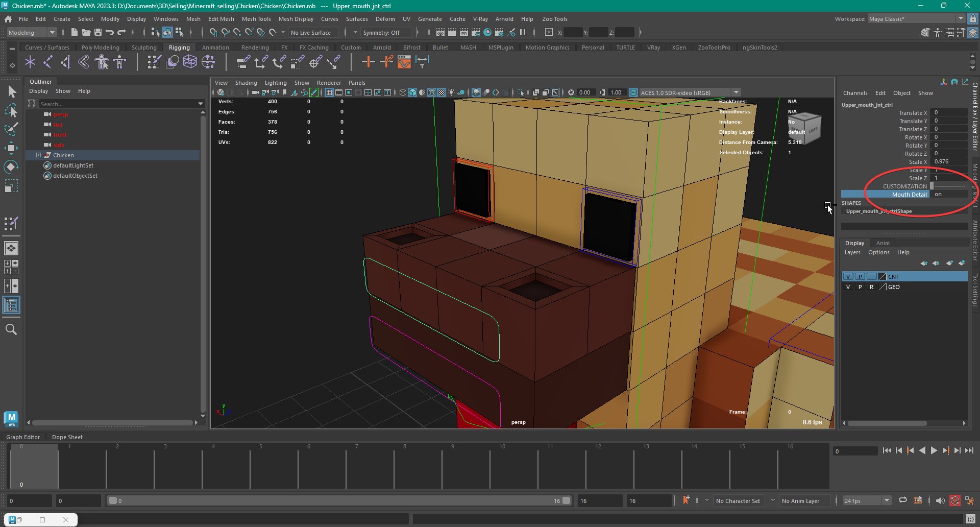This screenshot has height=527, width=980.
Task: Open the Zoo Tools menu
Action: 555,19
